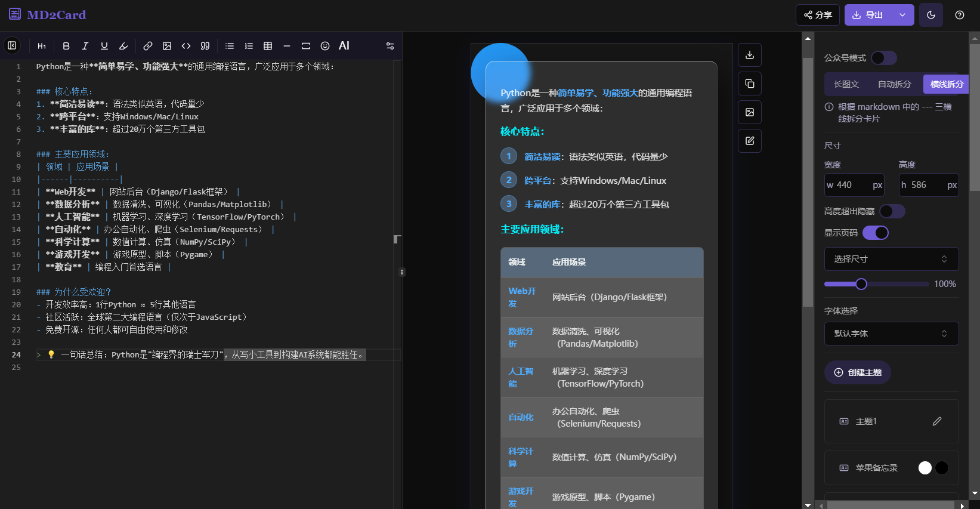Switch to 自动拆分 tab
The height and width of the screenshot is (509, 980).
(x=894, y=84)
